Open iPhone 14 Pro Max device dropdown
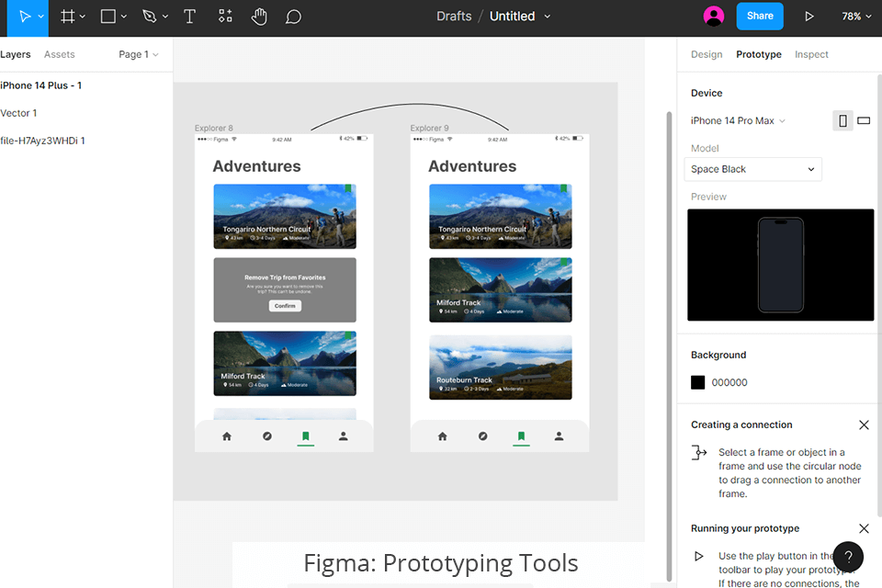Viewport: 882px width, 588px height. tap(738, 120)
